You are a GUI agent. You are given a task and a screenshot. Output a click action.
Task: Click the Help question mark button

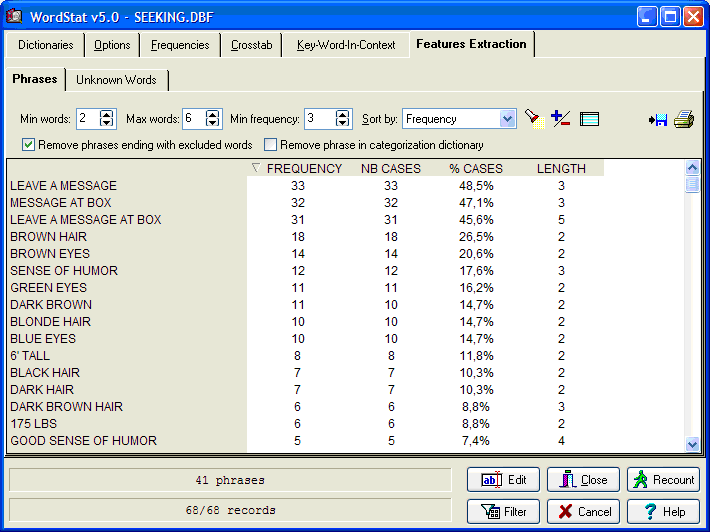point(663,512)
